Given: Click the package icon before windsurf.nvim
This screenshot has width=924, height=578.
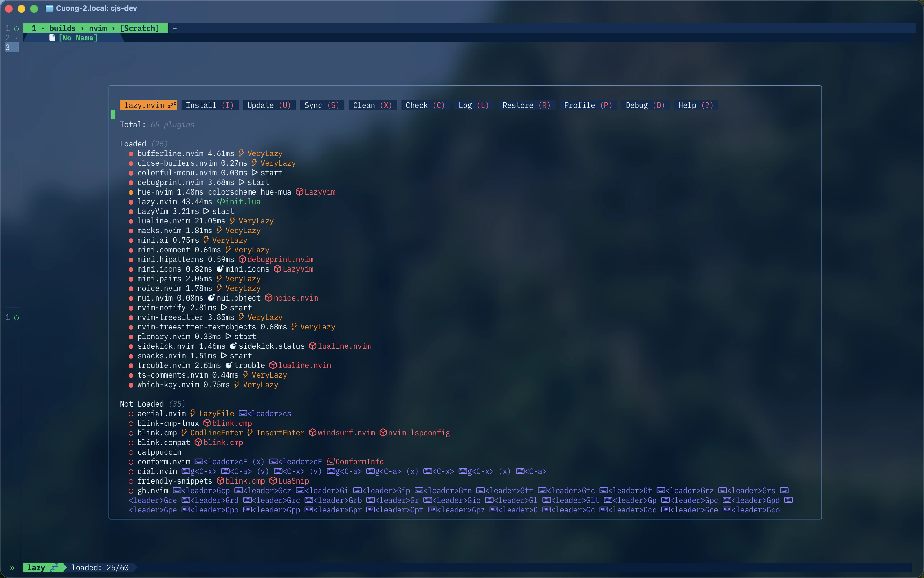Looking at the screenshot, I should [313, 433].
